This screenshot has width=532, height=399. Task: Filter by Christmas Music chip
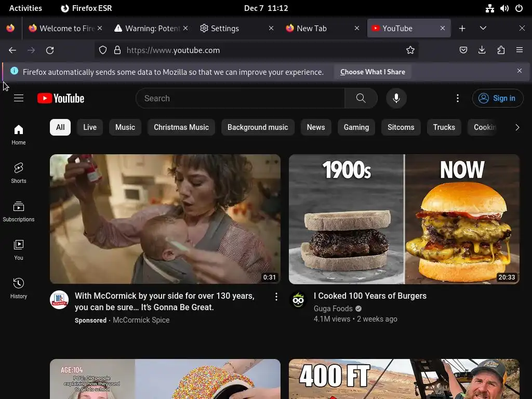pyautogui.click(x=181, y=127)
